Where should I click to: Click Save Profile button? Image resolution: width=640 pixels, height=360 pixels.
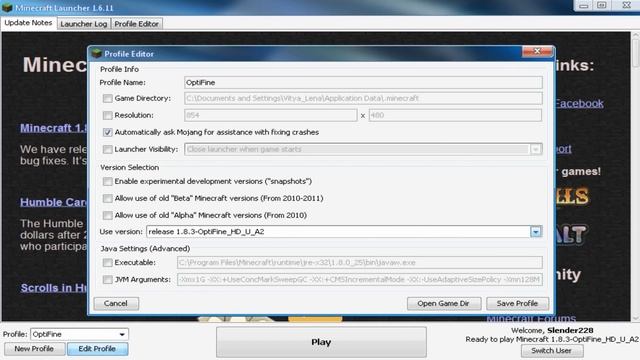click(x=517, y=303)
